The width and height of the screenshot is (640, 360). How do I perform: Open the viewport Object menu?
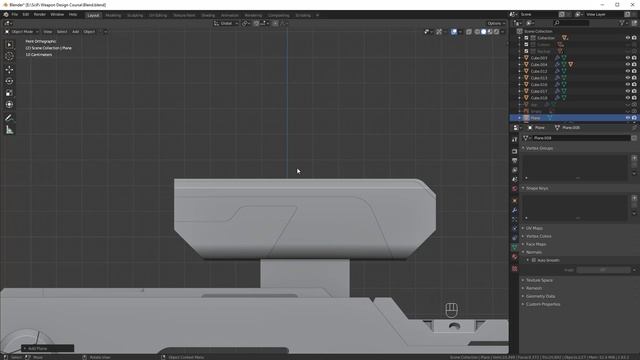pos(89,31)
